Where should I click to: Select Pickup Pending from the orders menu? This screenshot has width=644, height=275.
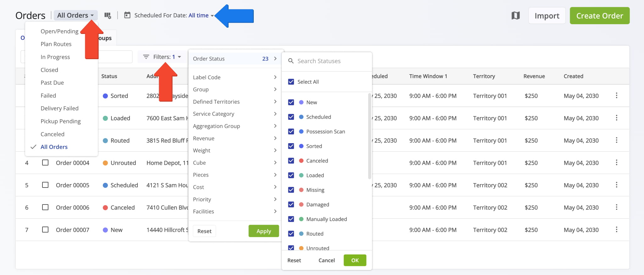pos(61,121)
